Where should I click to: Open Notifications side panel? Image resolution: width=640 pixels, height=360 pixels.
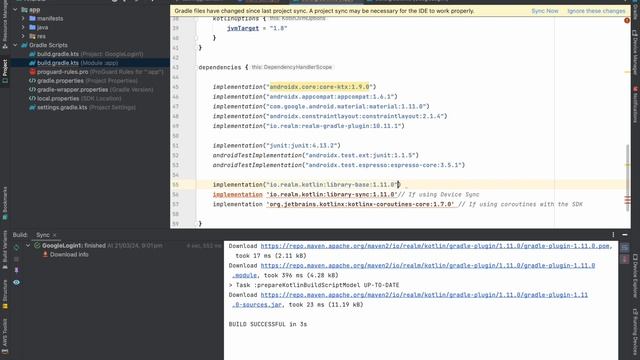coord(635,104)
